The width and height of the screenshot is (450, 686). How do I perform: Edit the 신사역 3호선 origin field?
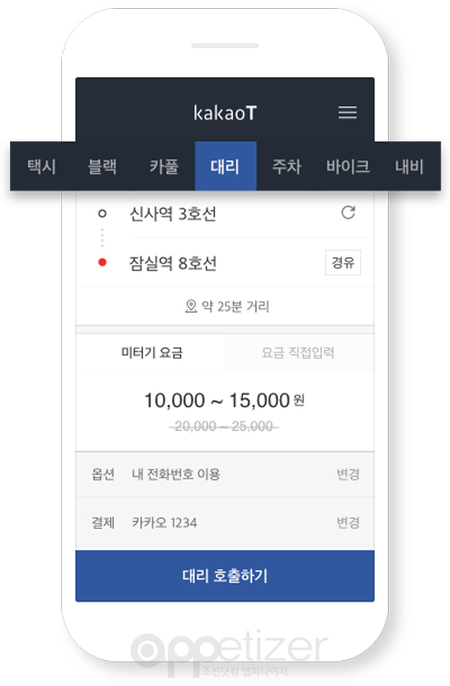173,214
